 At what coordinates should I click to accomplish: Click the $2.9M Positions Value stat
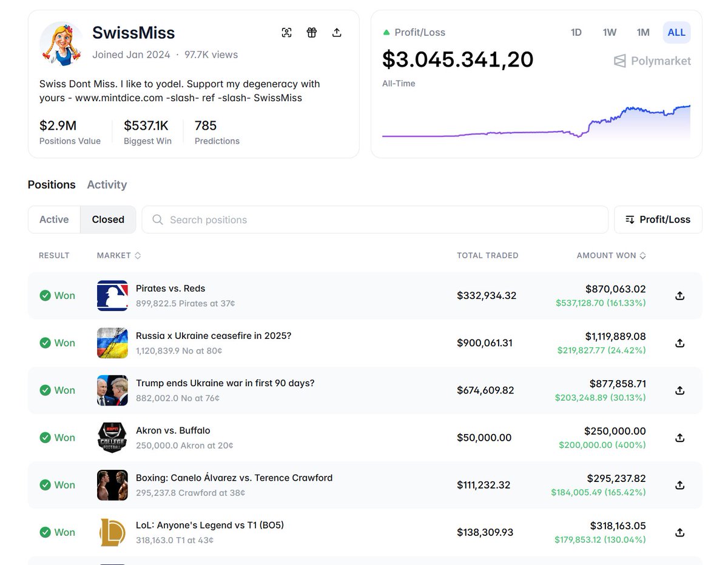(x=70, y=132)
